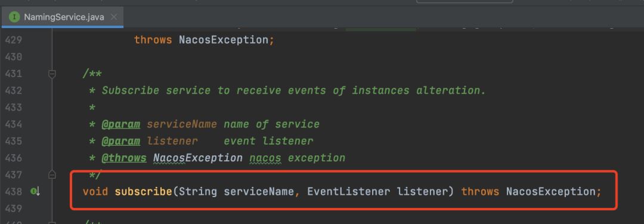Click NacosException in the subscribe signature
This screenshot has width=644, height=224.
tap(550, 192)
